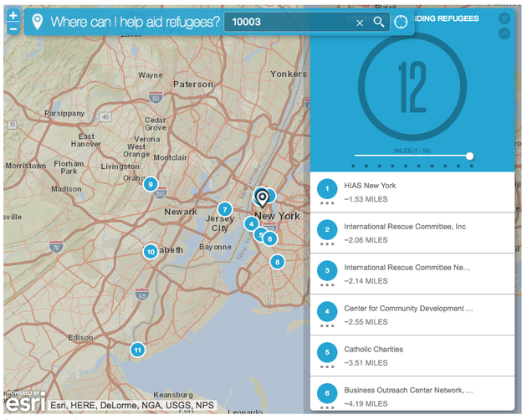The image size is (527, 420).
Task: Open Catholic Charities result
Action: point(412,356)
